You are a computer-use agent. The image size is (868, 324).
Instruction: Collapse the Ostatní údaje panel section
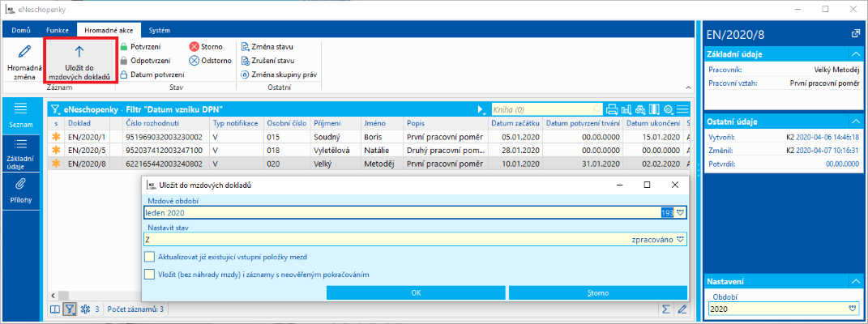855,122
